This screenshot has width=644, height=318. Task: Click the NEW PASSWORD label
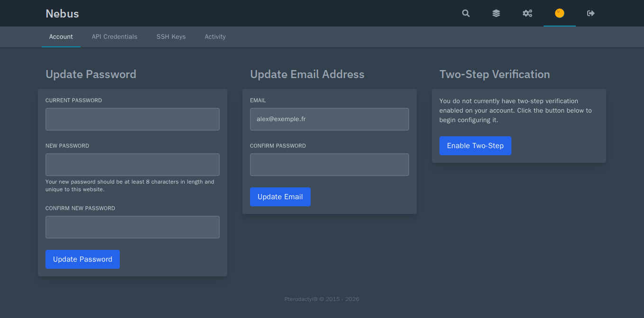pos(67,146)
